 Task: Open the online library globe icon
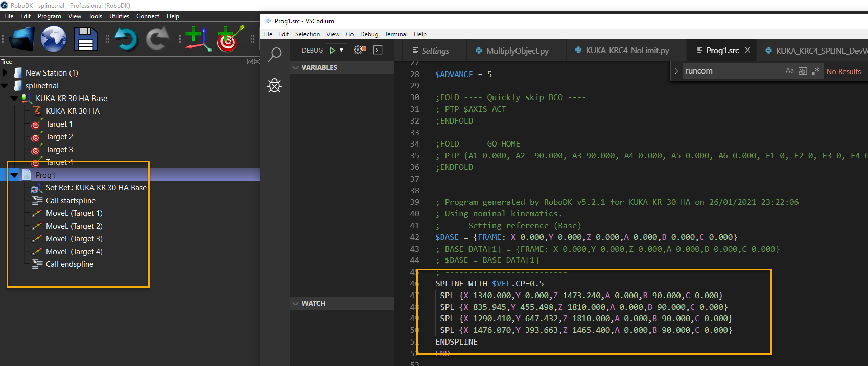[54, 39]
